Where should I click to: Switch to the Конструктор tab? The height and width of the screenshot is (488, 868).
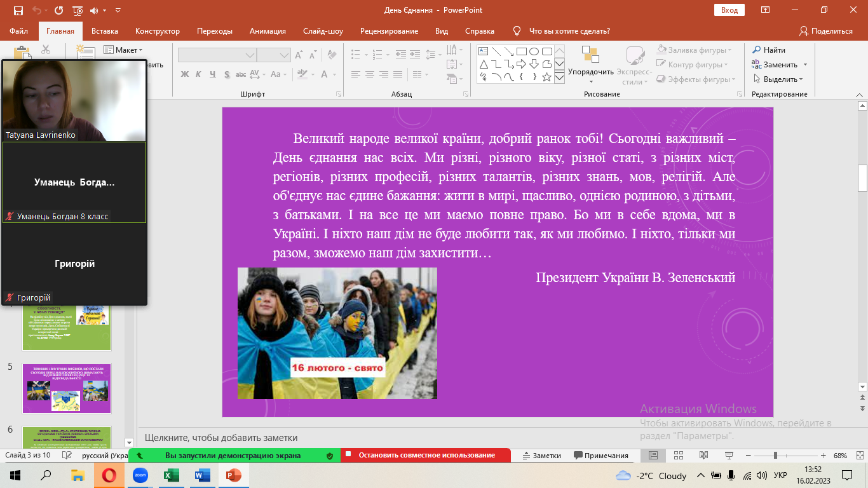(x=158, y=31)
